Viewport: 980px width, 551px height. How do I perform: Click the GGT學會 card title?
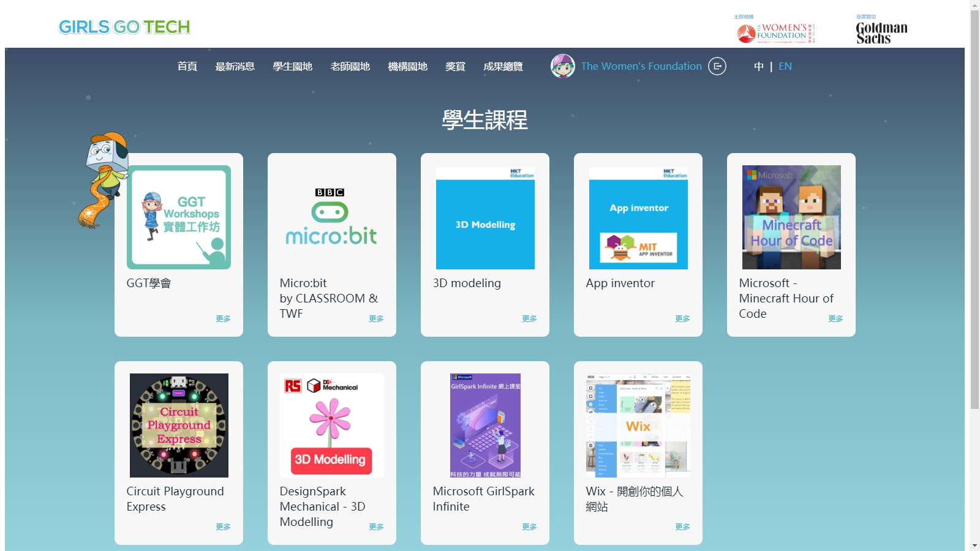[149, 283]
